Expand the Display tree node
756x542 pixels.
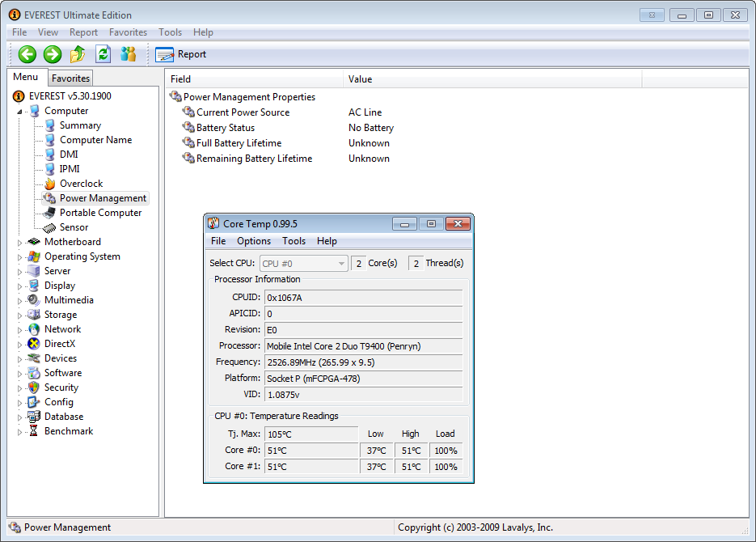point(19,286)
